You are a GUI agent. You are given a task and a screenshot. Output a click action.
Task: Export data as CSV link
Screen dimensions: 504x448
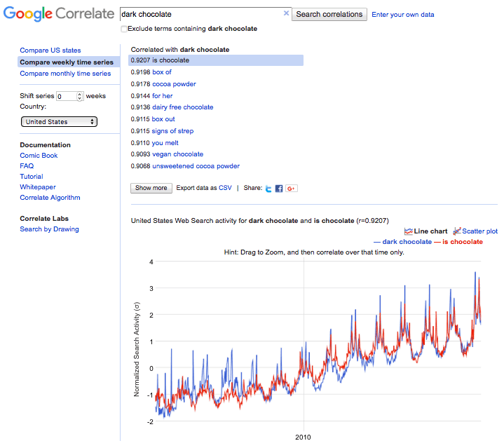point(225,188)
